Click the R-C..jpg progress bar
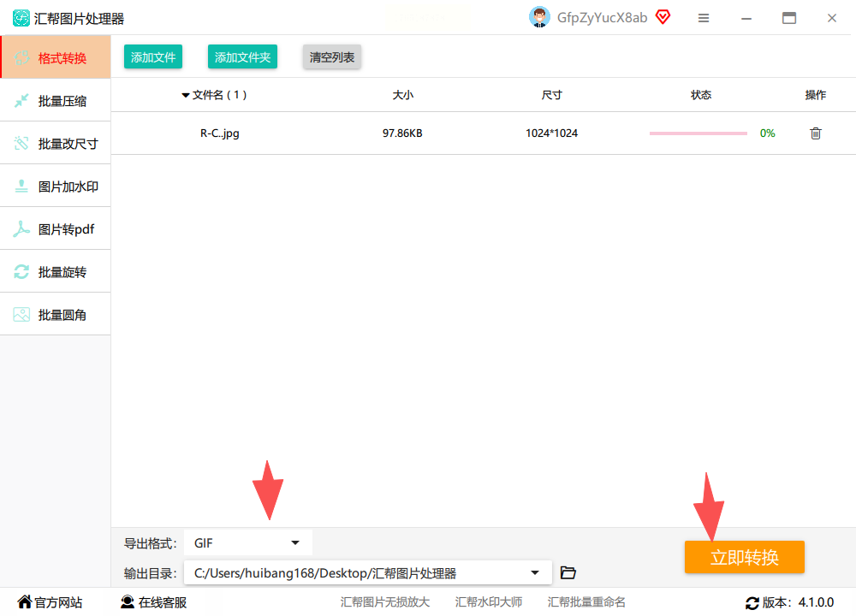 698,133
